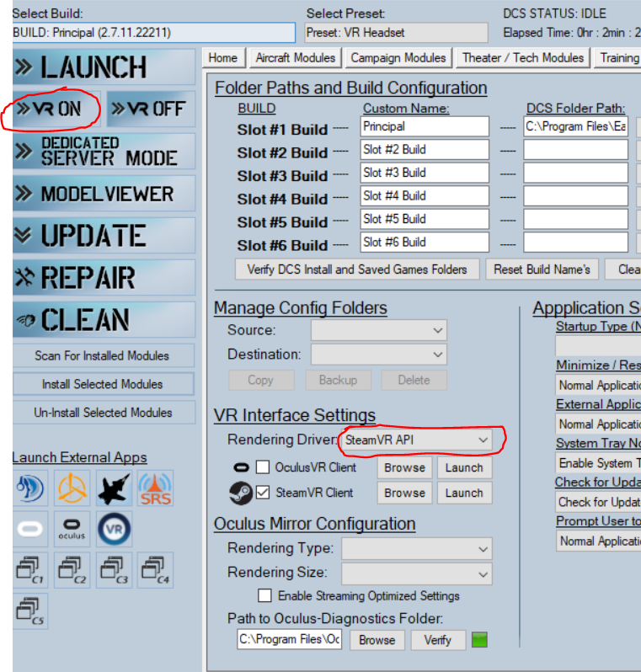The width and height of the screenshot is (641, 672).
Task: Run the REPAIR action
Action: point(104,277)
